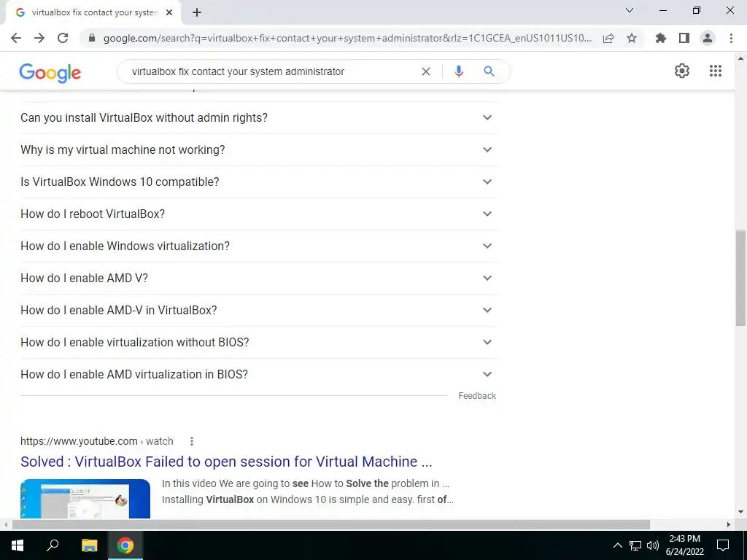The image size is (747, 560).
Task: Open the YouTube video thumbnail
Action: click(x=85, y=499)
